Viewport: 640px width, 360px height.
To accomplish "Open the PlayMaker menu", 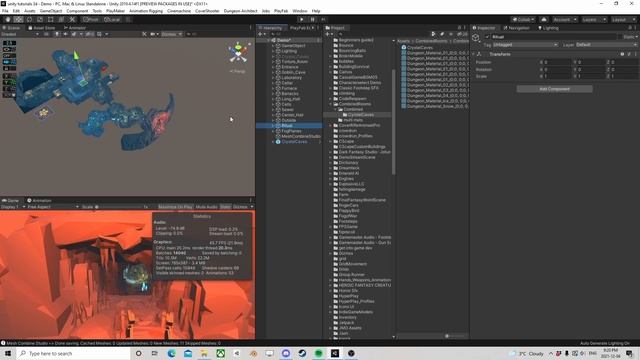I will (x=115, y=11).
